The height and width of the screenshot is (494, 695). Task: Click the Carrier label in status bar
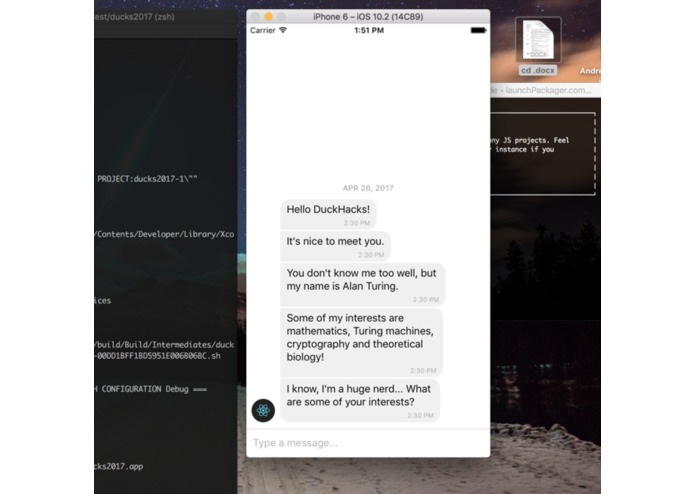tap(262, 30)
